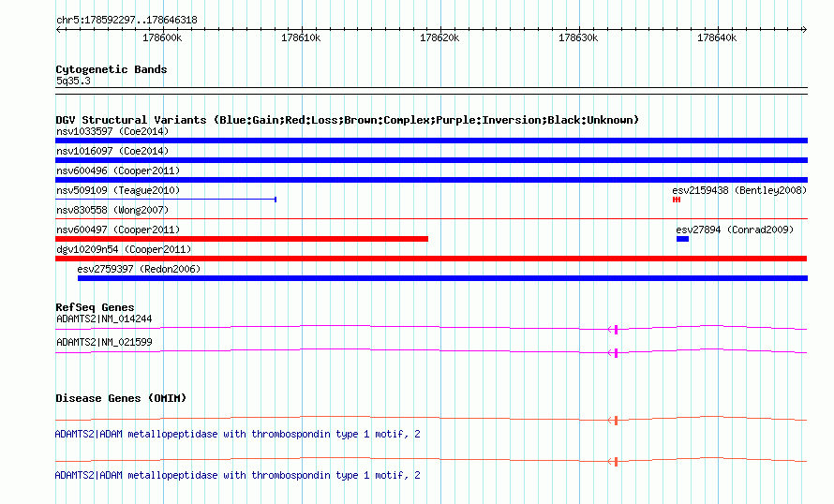Click the chr5:178592297..178646318 coordinates label
Screen dimensions: 834x504
point(127,21)
